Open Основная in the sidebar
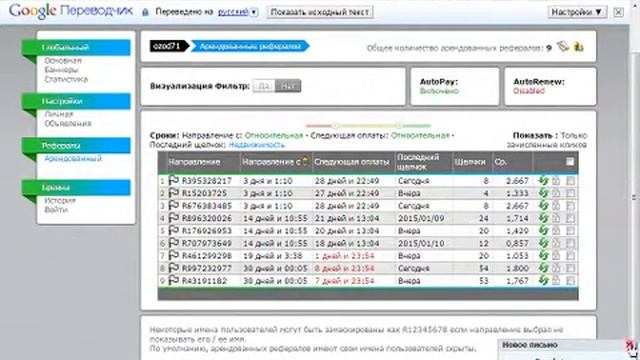The width and height of the screenshot is (640, 360). pyautogui.click(x=63, y=60)
